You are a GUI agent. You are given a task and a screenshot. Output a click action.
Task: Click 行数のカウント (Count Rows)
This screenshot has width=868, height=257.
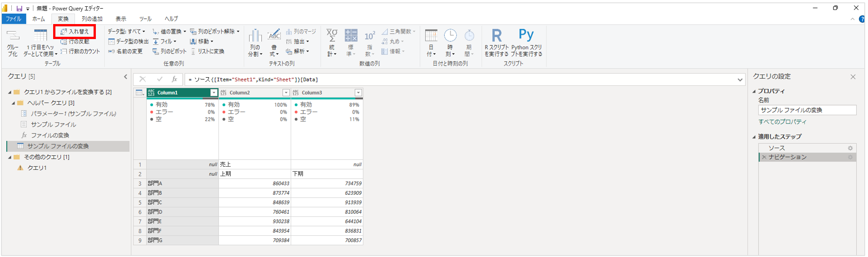tap(80, 51)
